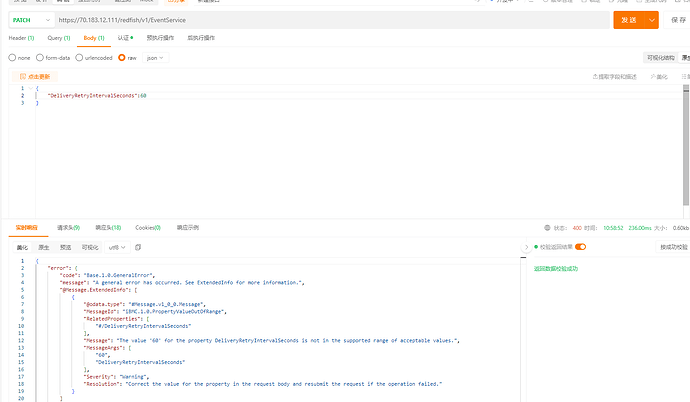
Task: Open the utf8 encoding dropdown
Action: pos(117,248)
